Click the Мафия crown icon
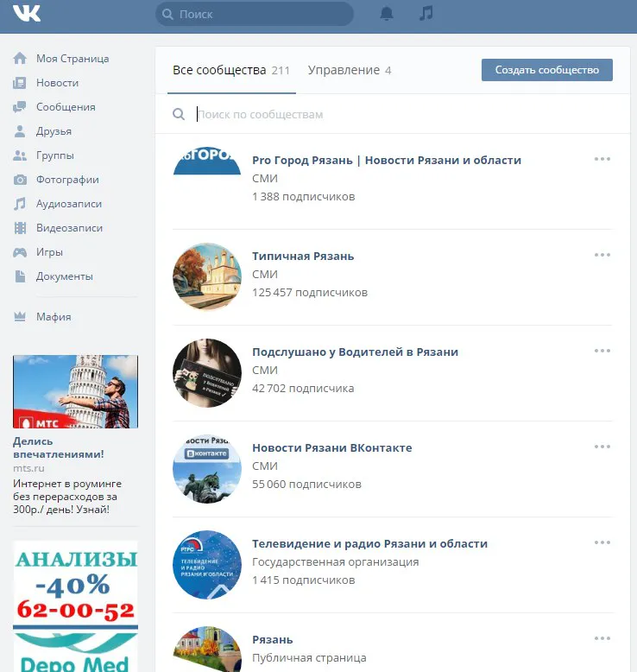The height and width of the screenshot is (672, 637). (x=20, y=317)
